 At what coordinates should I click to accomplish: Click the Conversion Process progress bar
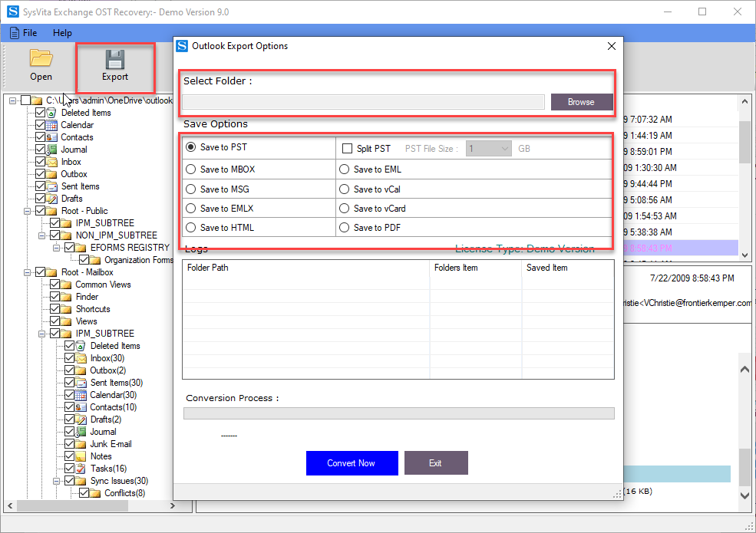[399, 413]
